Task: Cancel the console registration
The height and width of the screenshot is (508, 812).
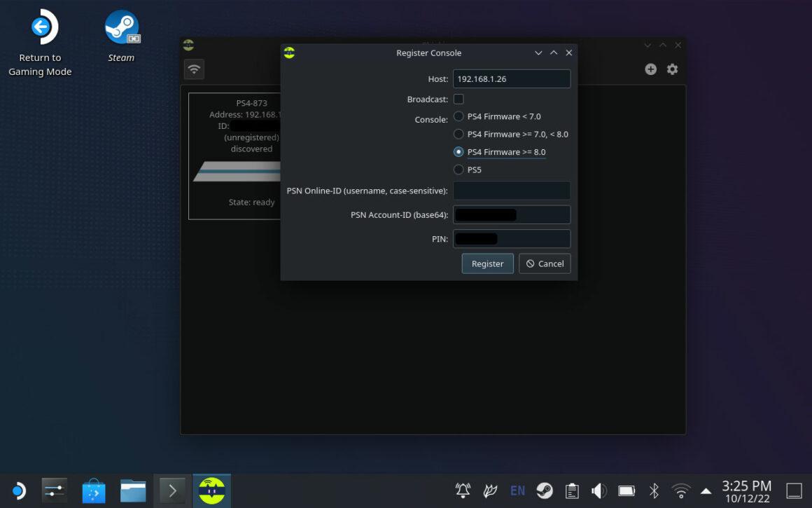Action: coord(545,263)
